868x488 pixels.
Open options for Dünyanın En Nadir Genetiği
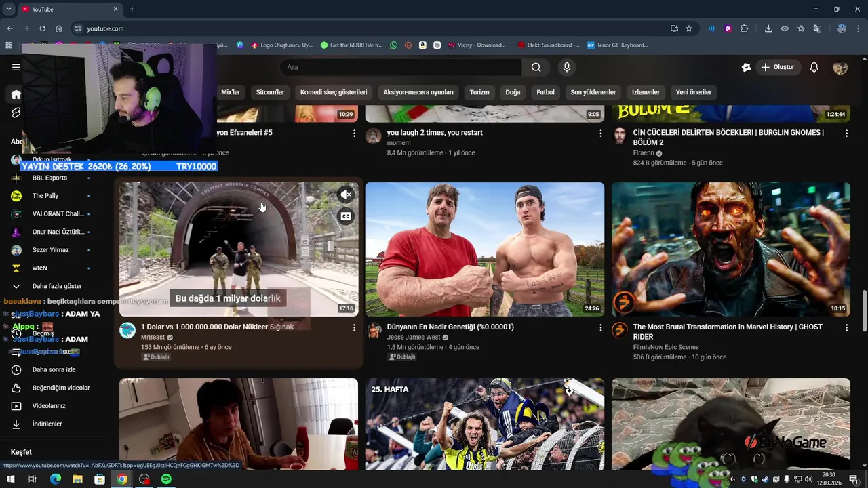(600, 327)
